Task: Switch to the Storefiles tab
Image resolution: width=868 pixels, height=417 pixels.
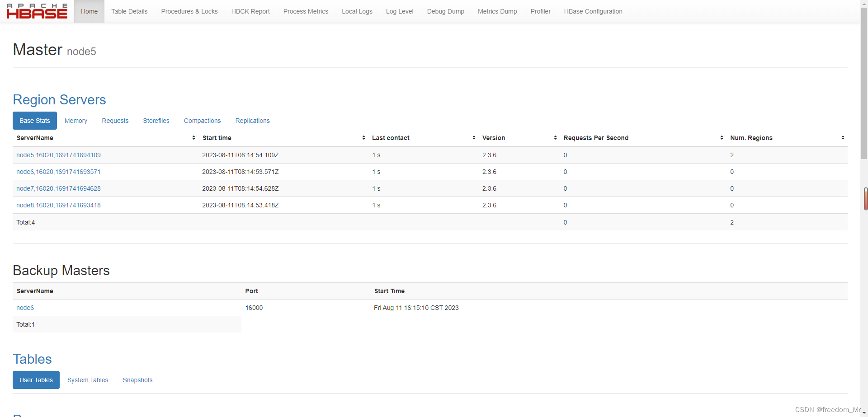Action: [156, 121]
